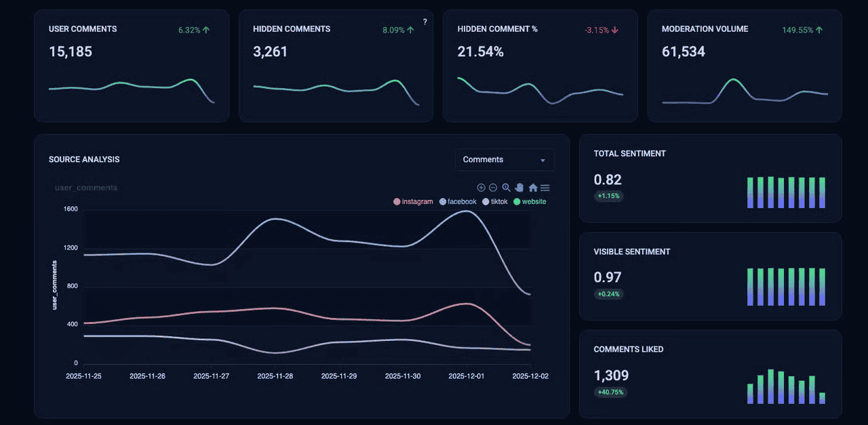Click the COMMENTS LIKED heading
The width and height of the screenshot is (868, 425).
pyautogui.click(x=629, y=350)
